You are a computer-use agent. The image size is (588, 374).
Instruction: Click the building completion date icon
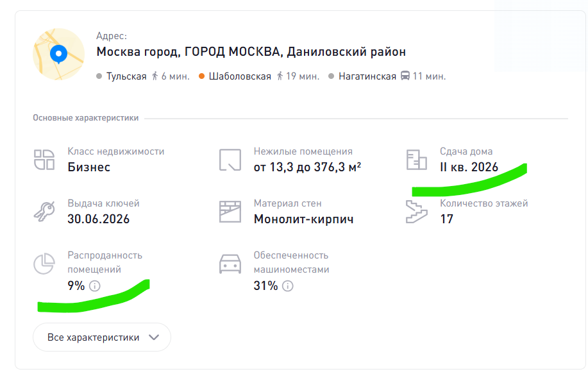point(416,160)
